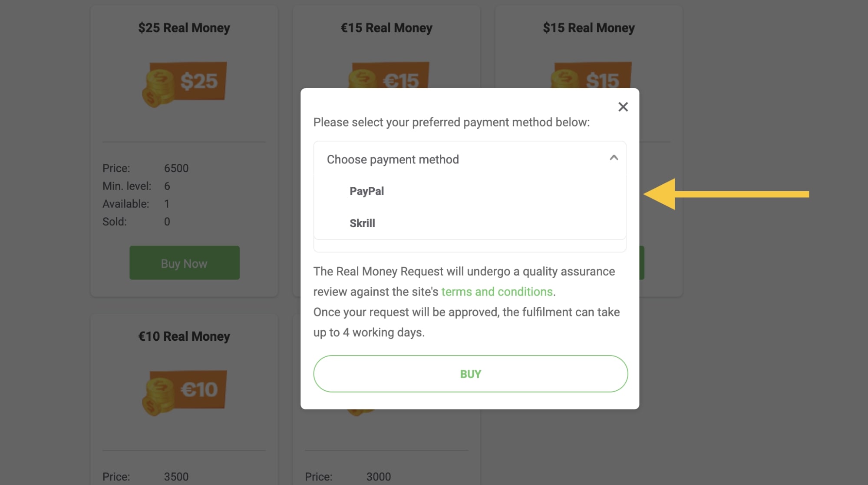The width and height of the screenshot is (868, 485).
Task: Click the green BUY button
Action: coord(470,373)
